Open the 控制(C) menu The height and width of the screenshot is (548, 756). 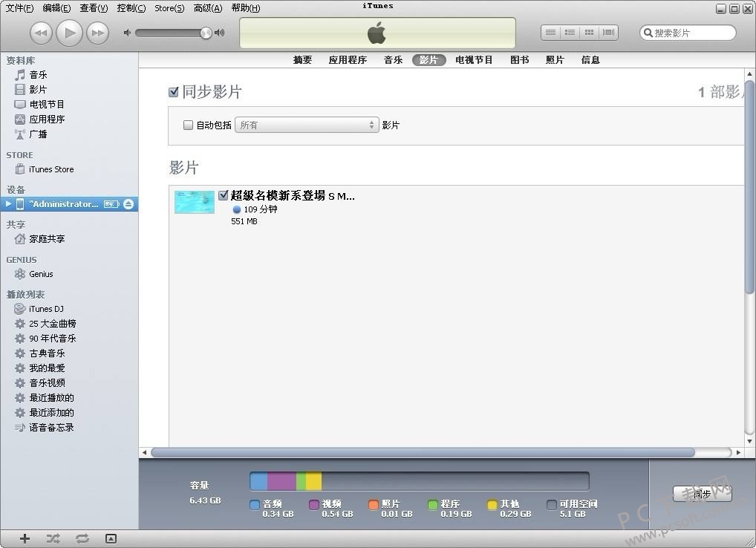coord(131,8)
